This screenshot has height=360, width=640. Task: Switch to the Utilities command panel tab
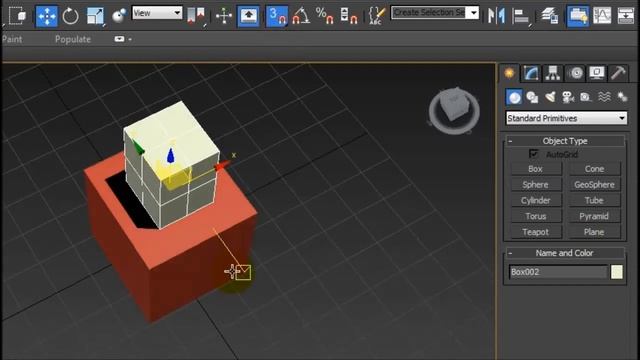(618, 73)
